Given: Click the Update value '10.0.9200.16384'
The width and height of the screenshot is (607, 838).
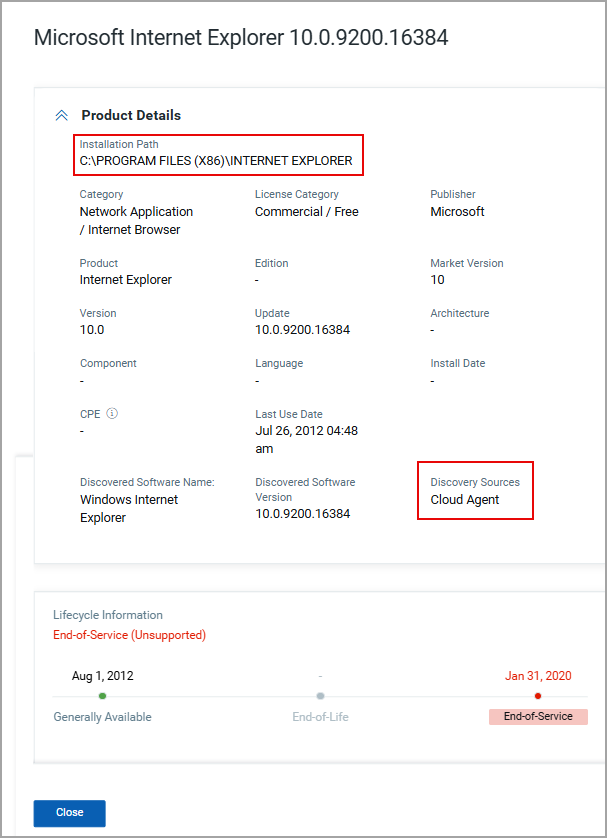Looking at the screenshot, I should pyautogui.click(x=302, y=330).
